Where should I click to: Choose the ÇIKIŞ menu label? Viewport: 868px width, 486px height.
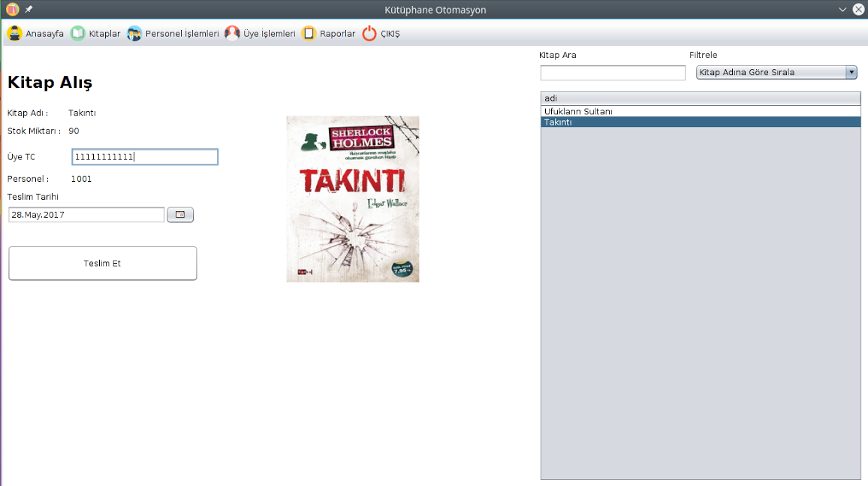[390, 34]
